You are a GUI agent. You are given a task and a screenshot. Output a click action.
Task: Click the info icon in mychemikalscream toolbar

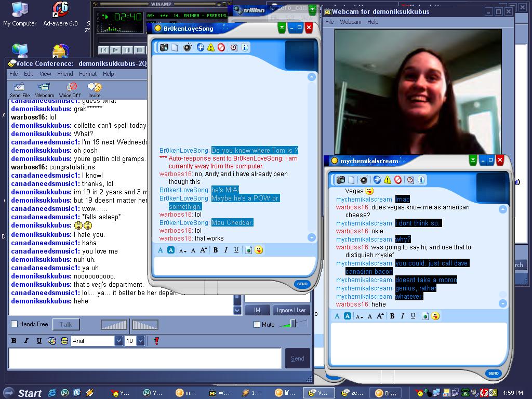click(x=421, y=180)
